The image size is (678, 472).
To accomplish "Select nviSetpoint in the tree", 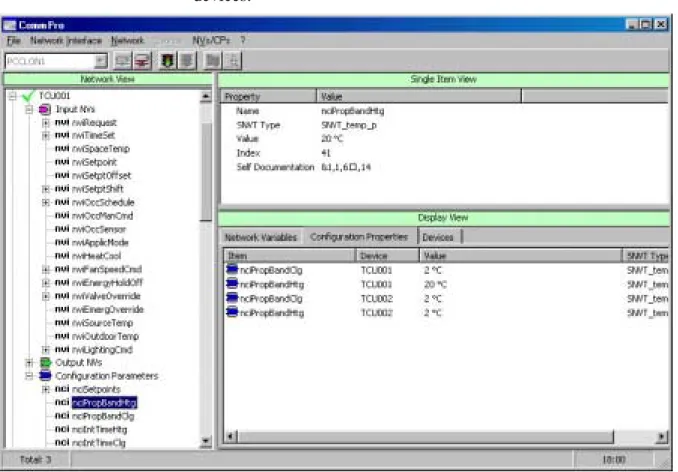I will pyautogui.click(x=94, y=163).
